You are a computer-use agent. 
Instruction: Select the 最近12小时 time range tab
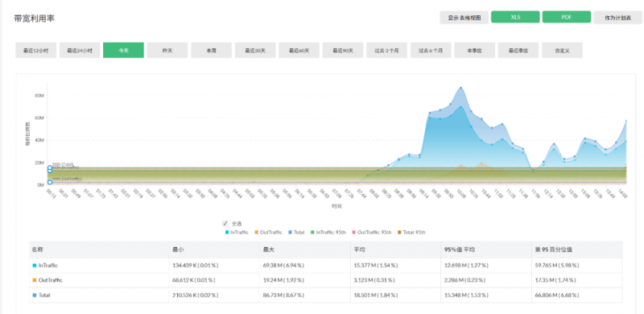(x=35, y=50)
